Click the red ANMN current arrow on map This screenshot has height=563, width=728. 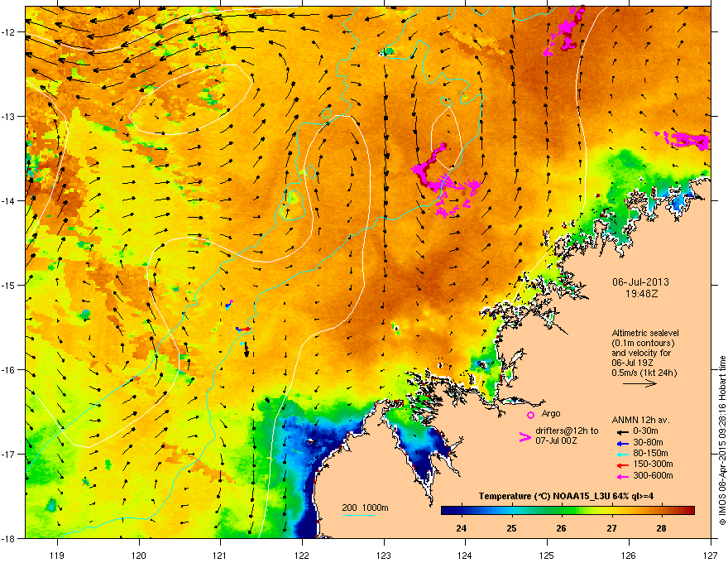click(x=245, y=329)
